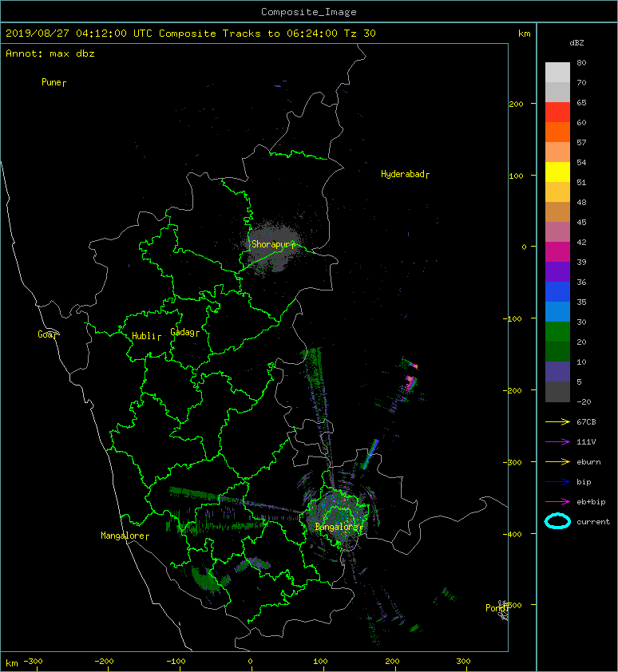Click the dBZ legend heading
This screenshot has width=618, height=672.
click(x=576, y=43)
